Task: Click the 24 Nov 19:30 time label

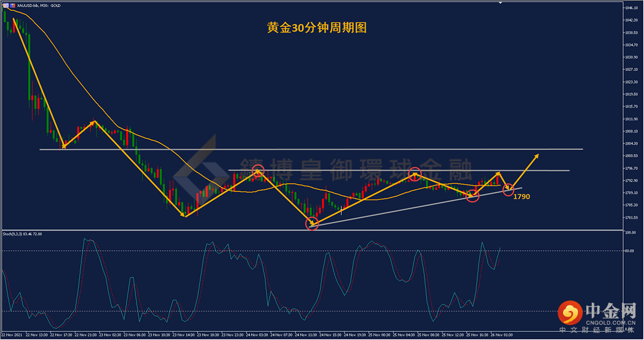Action: (x=355, y=335)
